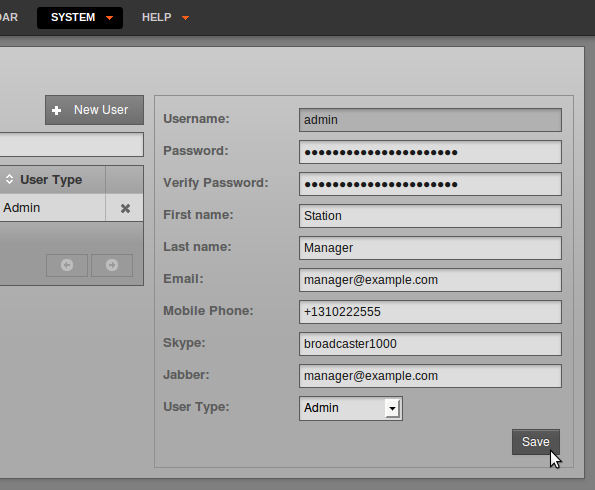Image resolution: width=595 pixels, height=490 pixels.
Task: Select the Last name field containing Manager
Action: point(430,248)
